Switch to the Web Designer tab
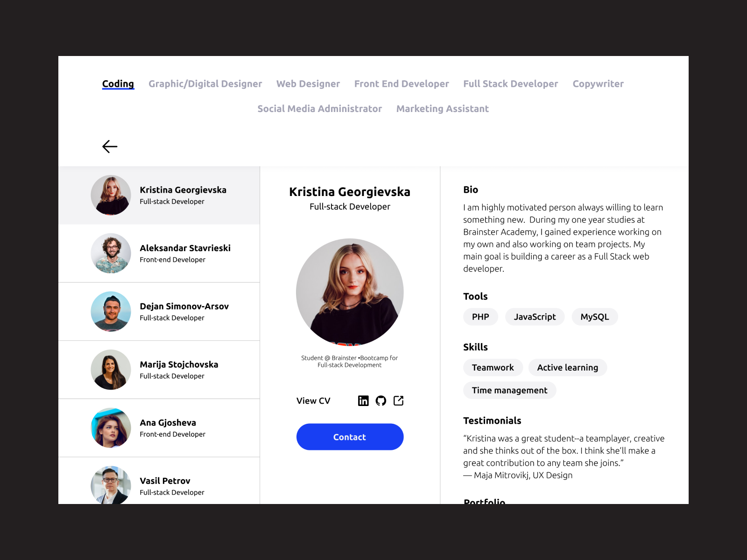747x560 pixels. coord(308,84)
